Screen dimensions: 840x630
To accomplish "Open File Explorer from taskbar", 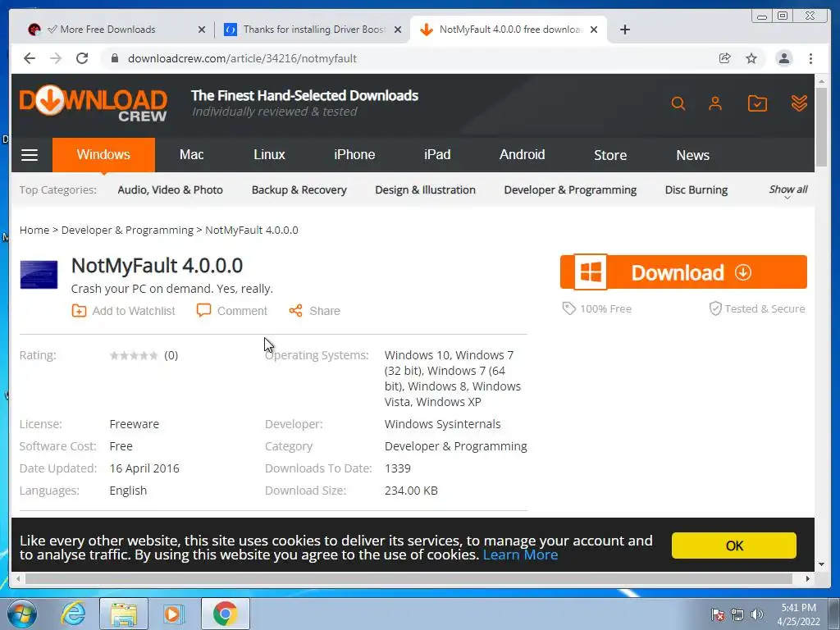I will point(124,614).
